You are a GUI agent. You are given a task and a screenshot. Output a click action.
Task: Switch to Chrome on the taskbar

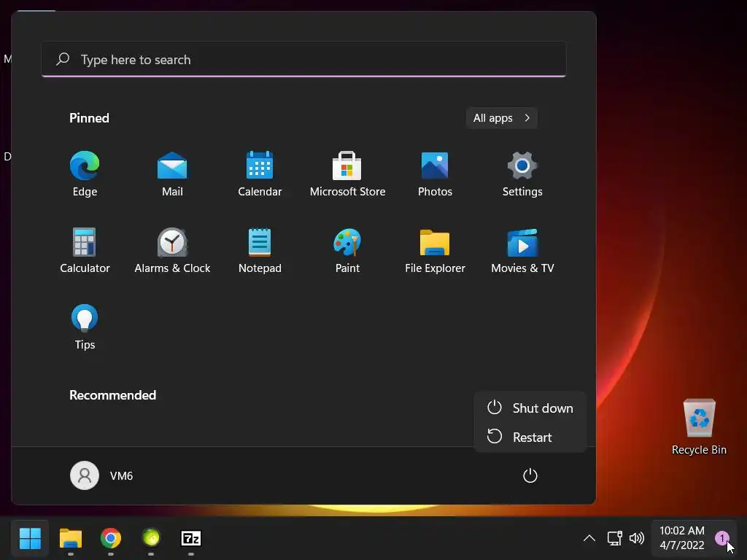click(x=111, y=539)
